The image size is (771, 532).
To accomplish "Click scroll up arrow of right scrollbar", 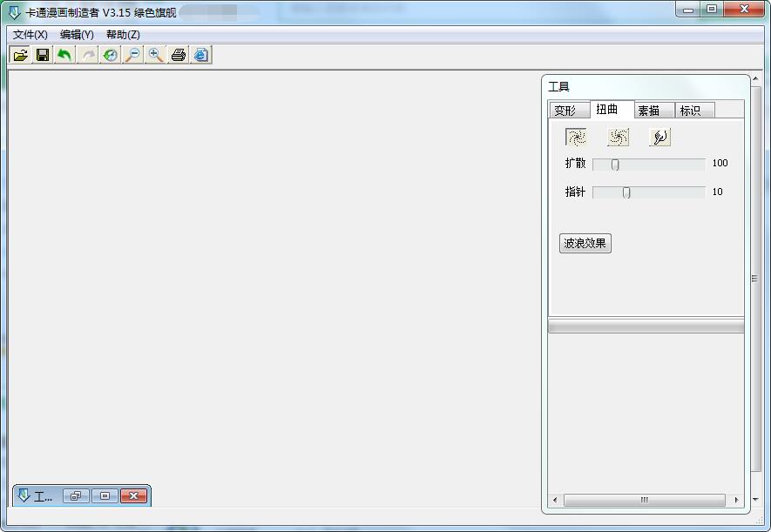I will pyautogui.click(x=755, y=78).
